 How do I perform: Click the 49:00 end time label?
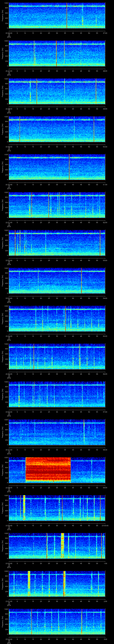(x=105, y=109)
